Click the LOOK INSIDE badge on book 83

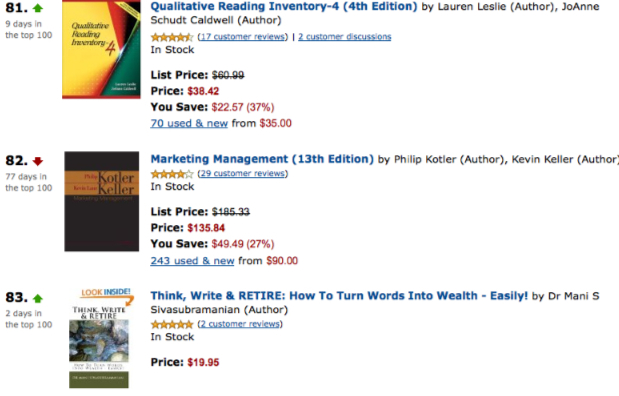point(106,295)
